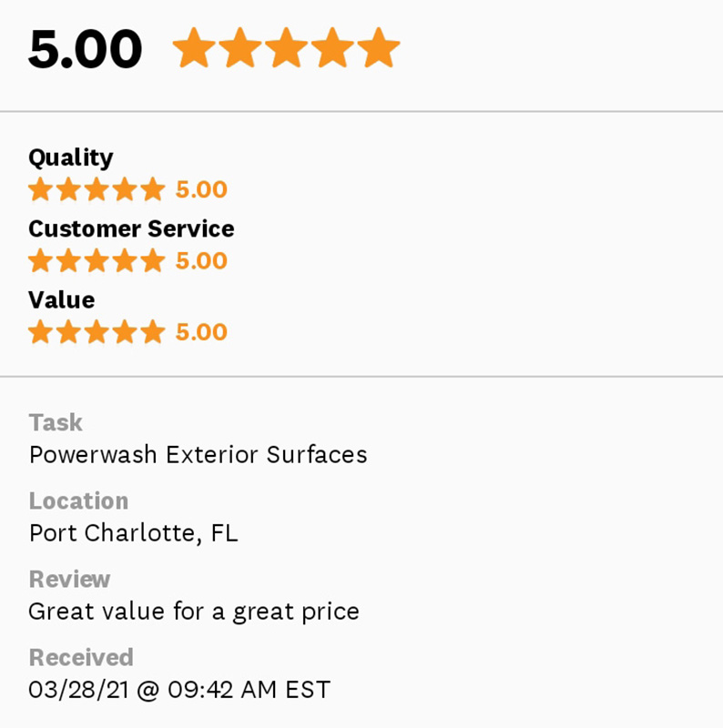Click the Quality heading
Image resolution: width=723 pixels, height=728 pixels.
point(71,157)
